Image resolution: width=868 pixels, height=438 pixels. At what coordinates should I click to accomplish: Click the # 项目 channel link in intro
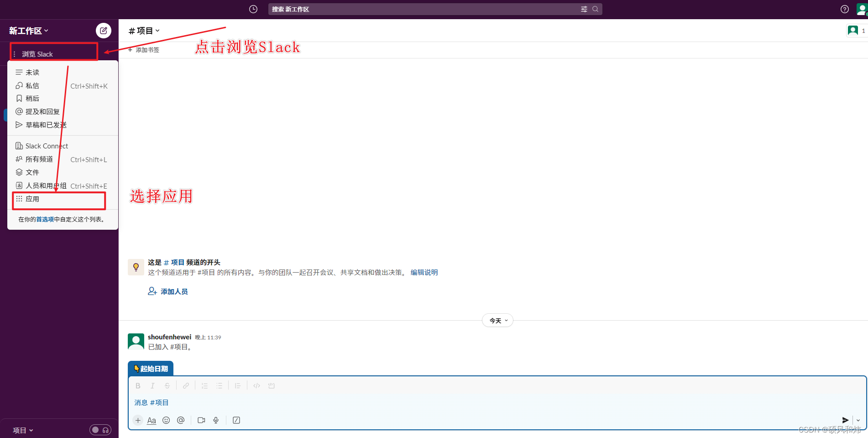coord(174,262)
